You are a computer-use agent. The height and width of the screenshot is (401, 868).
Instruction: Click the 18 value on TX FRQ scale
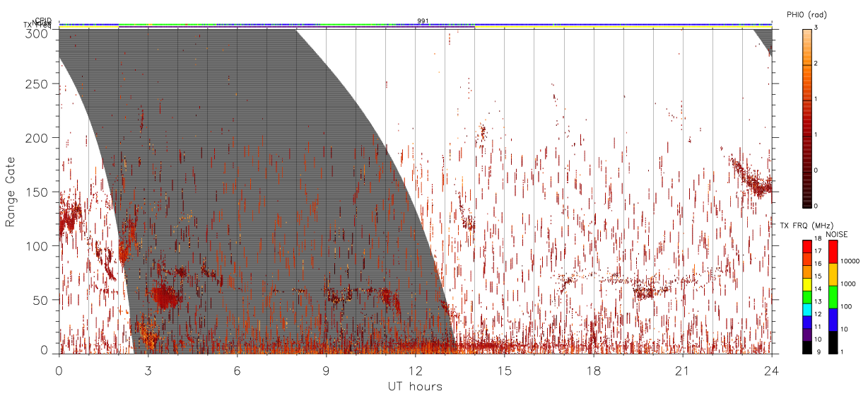[x=816, y=239]
